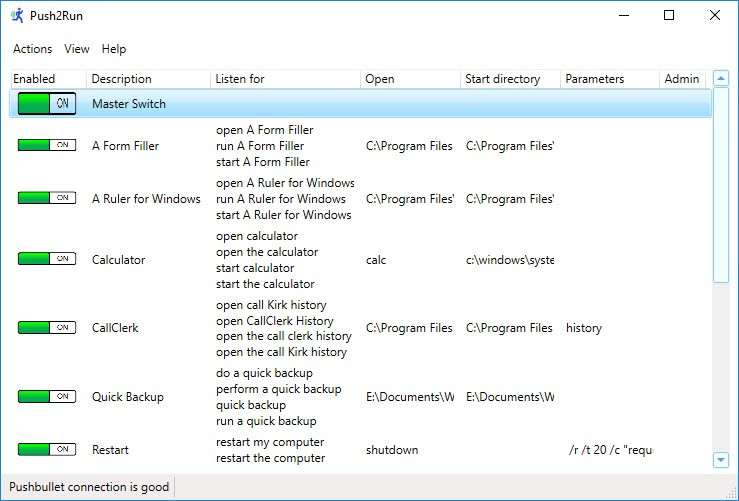Toggle the A Ruler for Windows switch
This screenshot has width=739, height=501.
pyautogui.click(x=47, y=198)
